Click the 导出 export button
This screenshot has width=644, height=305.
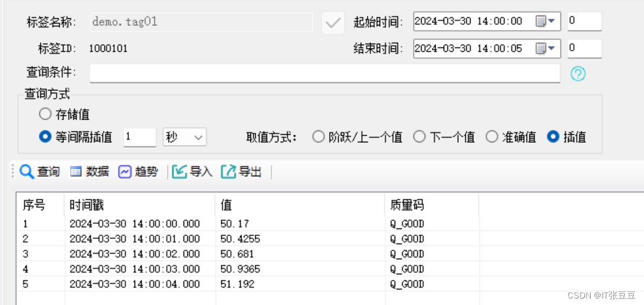point(241,171)
